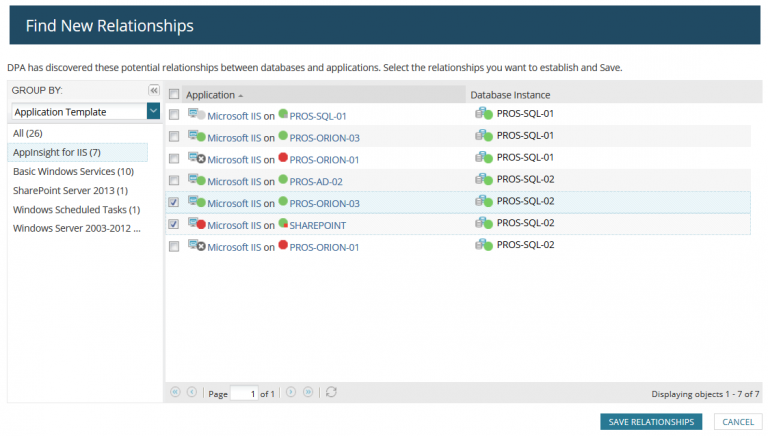The width and height of the screenshot is (768, 436).
Task: Select Windows Server 2003-2012 group
Action: [77, 228]
